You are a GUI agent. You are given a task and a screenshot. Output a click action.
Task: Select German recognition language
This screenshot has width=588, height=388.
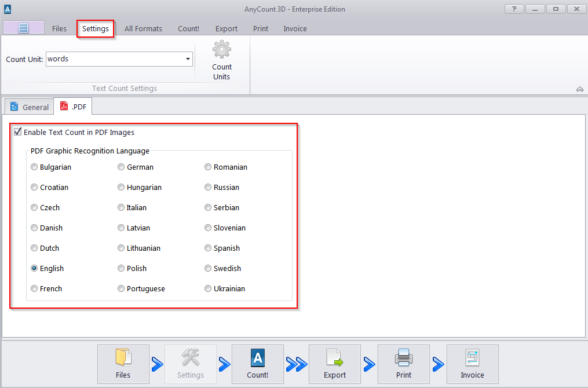pos(136,167)
